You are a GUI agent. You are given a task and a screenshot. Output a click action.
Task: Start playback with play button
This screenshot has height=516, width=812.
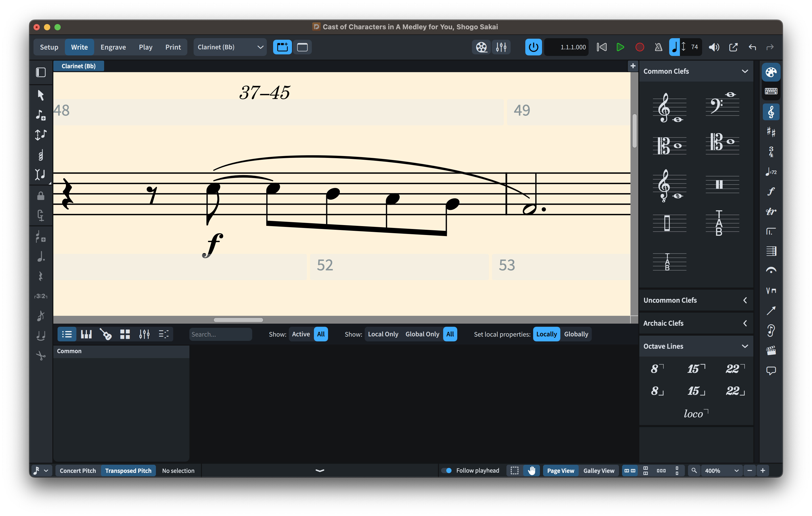tap(620, 47)
